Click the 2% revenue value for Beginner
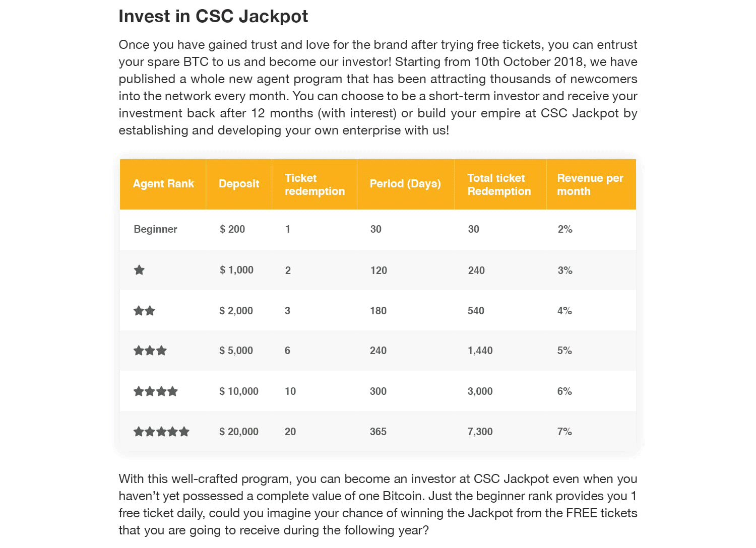 [565, 229]
